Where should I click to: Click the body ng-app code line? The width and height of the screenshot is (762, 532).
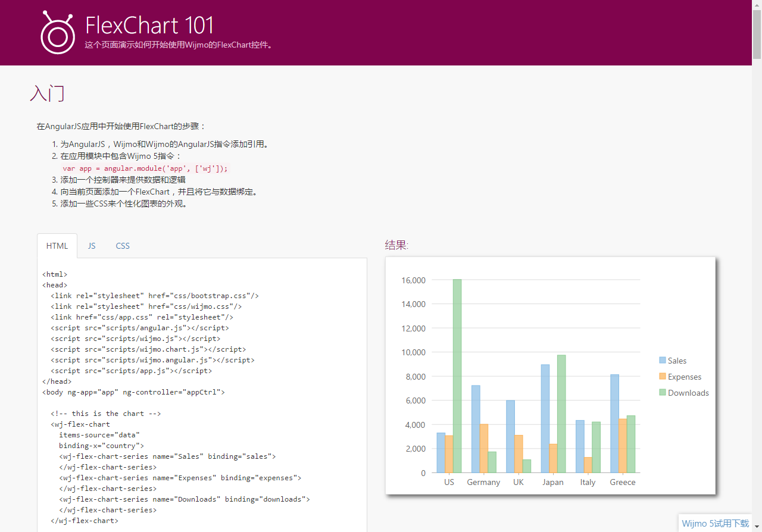coord(134,392)
